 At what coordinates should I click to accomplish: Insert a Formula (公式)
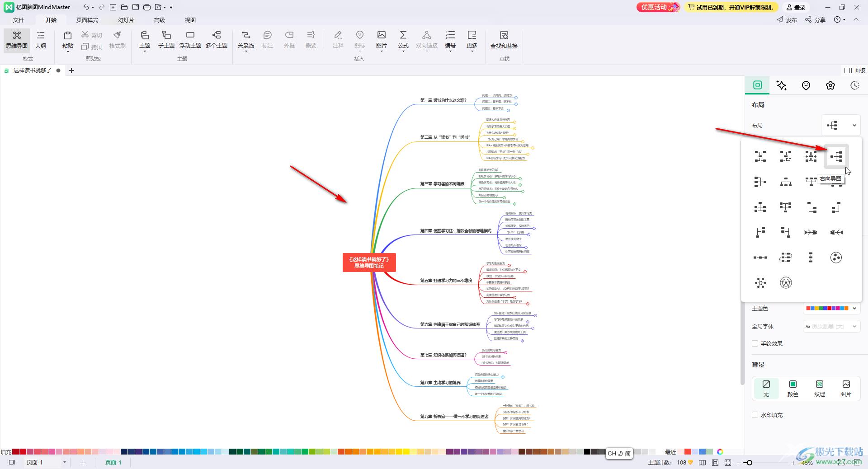[403, 40]
